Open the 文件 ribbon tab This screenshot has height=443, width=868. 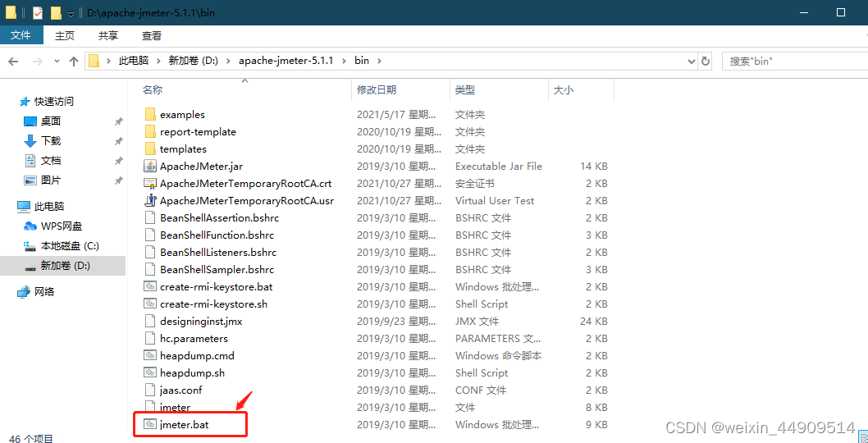tap(21, 35)
